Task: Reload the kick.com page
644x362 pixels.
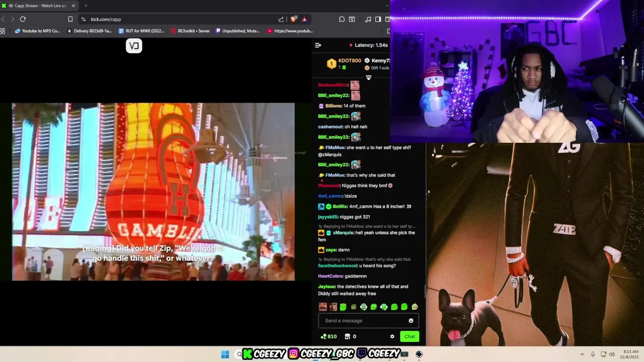Action: click(23, 19)
